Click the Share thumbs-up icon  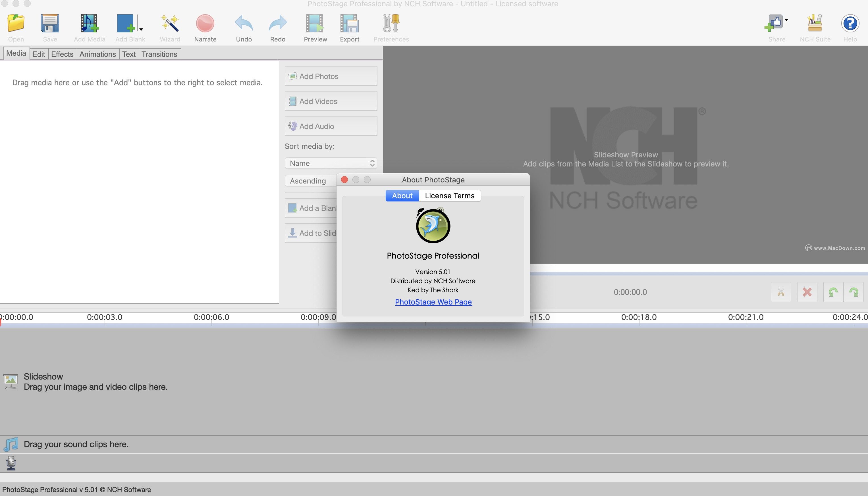point(773,23)
